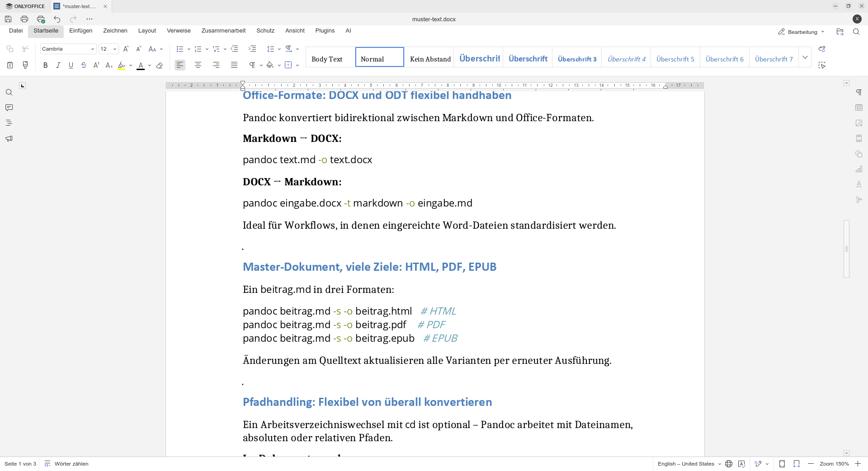
Task: Apply the Kein Abstand style
Action: [x=430, y=59]
